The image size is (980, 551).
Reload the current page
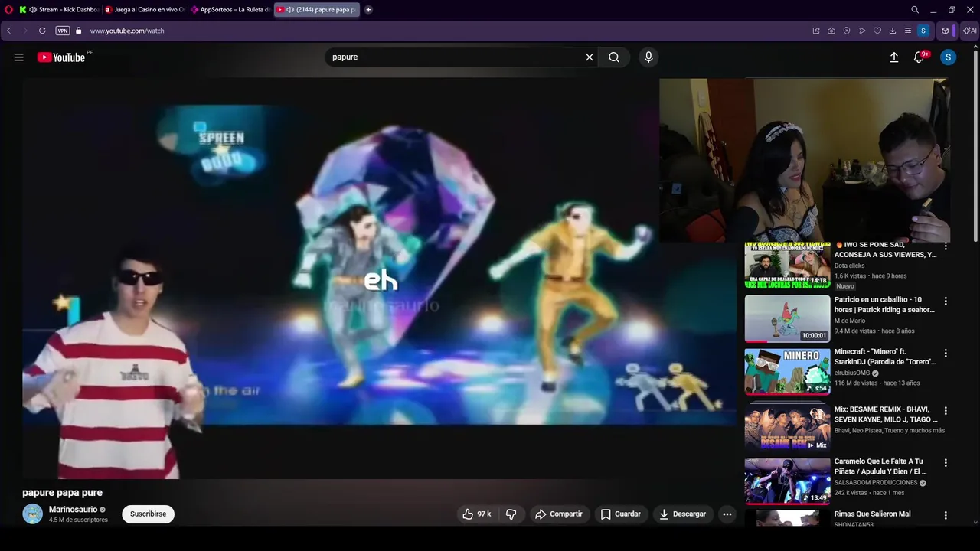tap(42, 31)
